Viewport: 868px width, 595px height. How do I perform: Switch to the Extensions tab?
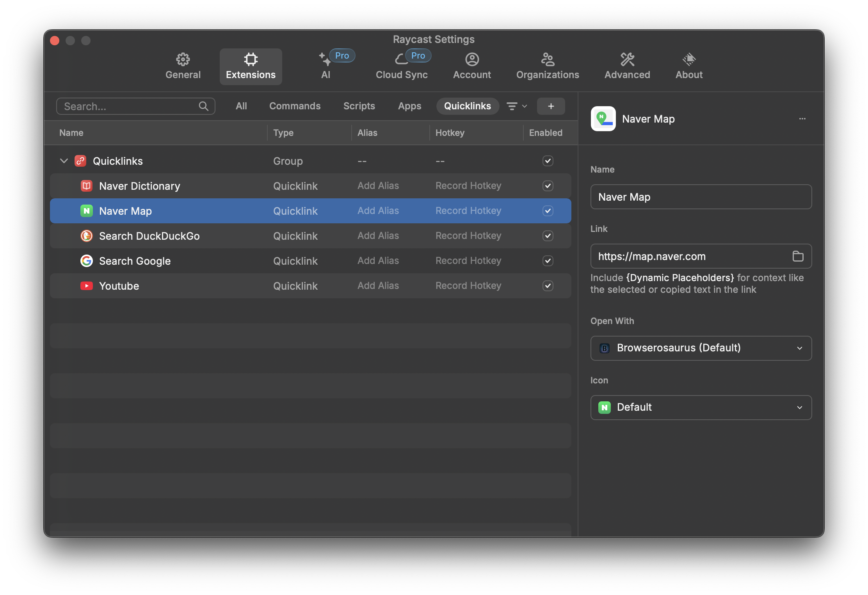(x=251, y=66)
